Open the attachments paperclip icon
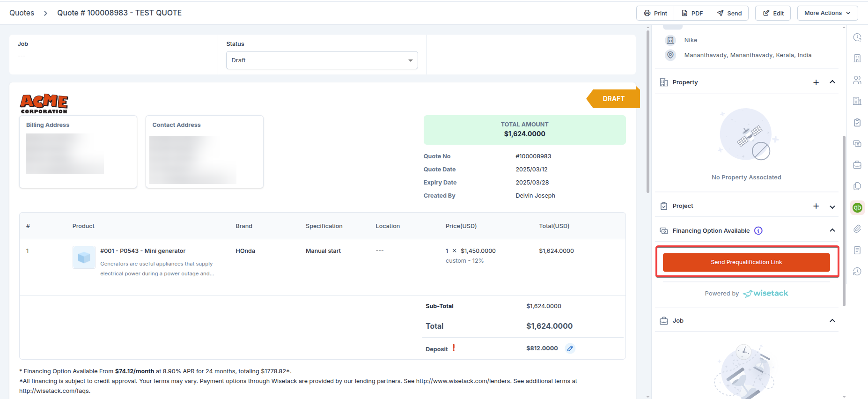 (x=857, y=229)
